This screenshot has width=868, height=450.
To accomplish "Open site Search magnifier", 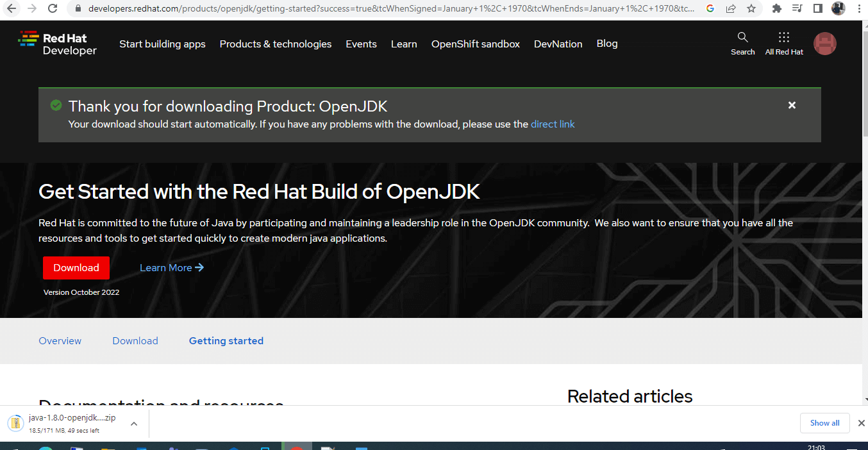I will coord(742,43).
